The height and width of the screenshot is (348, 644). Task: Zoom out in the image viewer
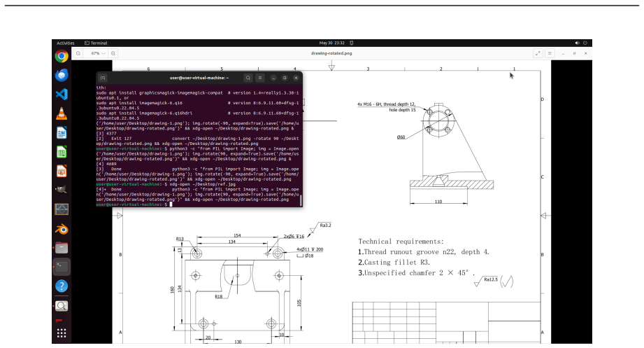coord(78,53)
